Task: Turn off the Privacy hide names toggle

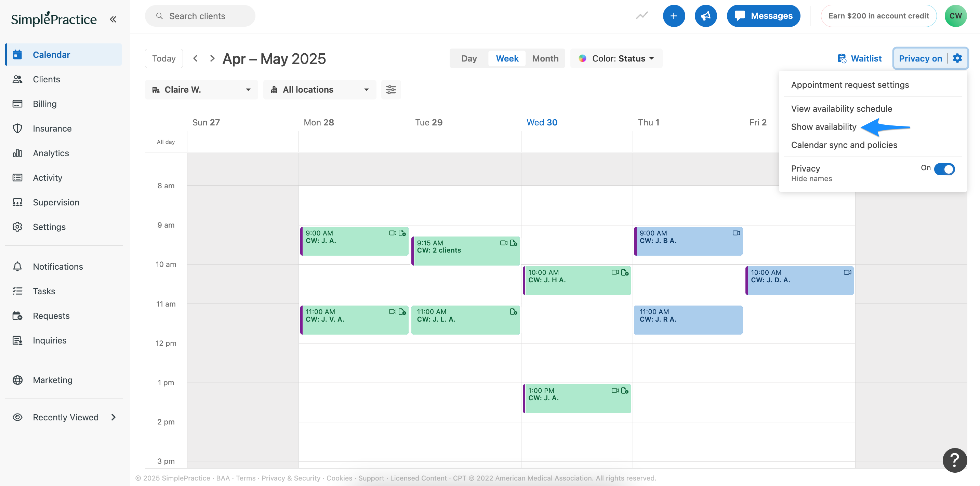Action: point(944,169)
